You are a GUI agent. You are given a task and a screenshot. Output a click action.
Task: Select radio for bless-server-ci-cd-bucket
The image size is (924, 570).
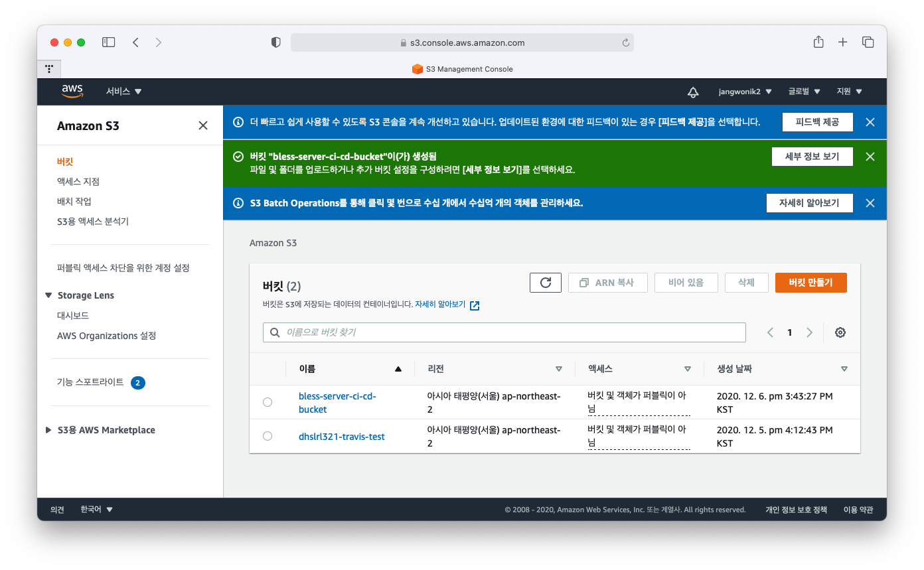pos(268,402)
